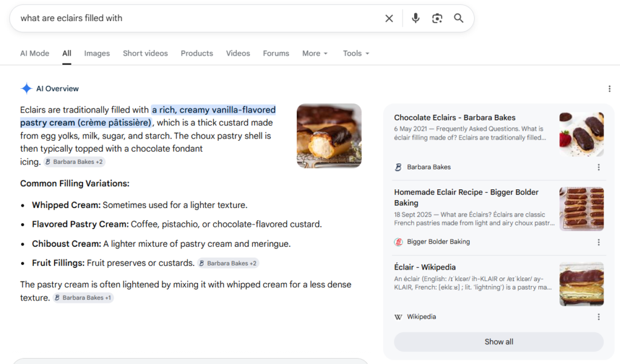Switch to AI Mode tab
The width and height of the screenshot is (620, 364).
coord(35,53)
